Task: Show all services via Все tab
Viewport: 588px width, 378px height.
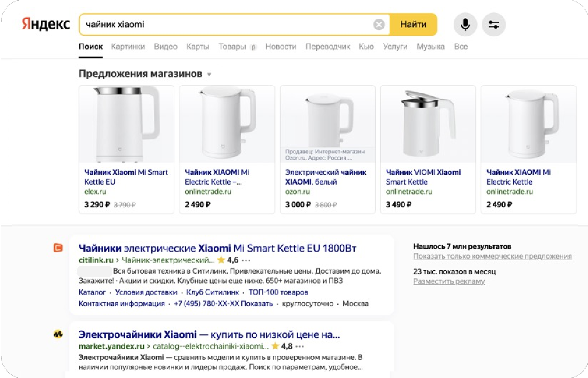Action: [461, 46]
